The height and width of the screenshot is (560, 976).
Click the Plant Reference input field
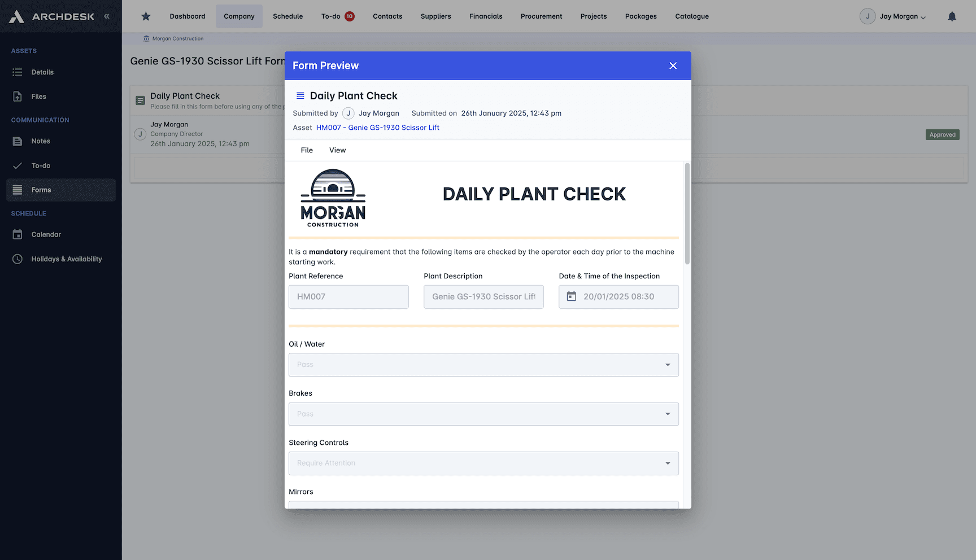pos(348,296)
